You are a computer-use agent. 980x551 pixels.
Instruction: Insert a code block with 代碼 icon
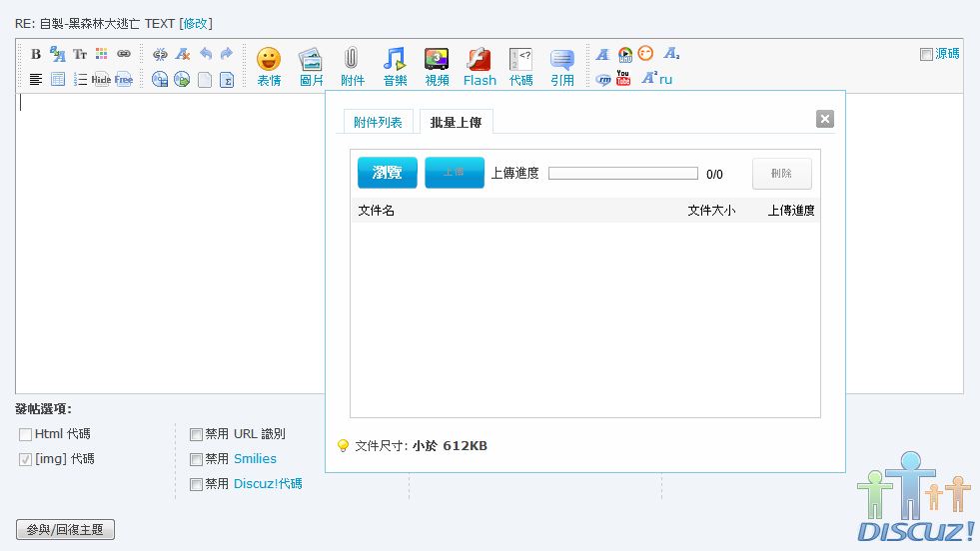[520, 66]
